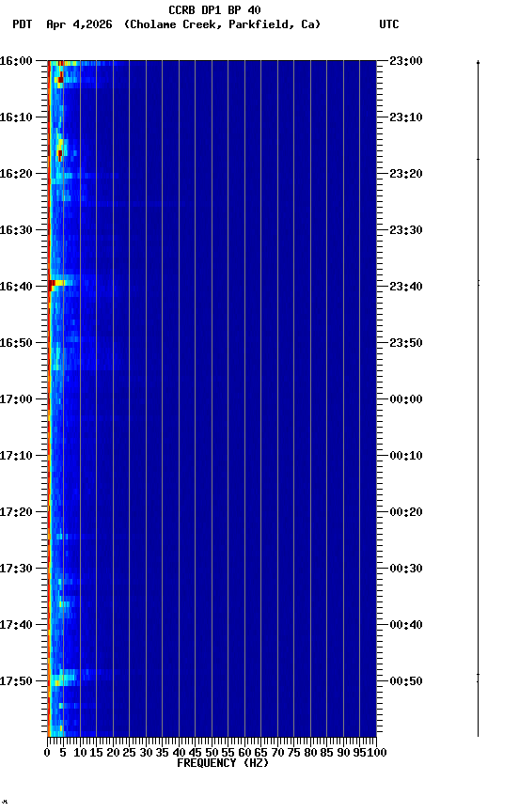The height and width of the screenshot is (812, 519).
Task: Click the 16:10 PDT time label
Action: 16,117
